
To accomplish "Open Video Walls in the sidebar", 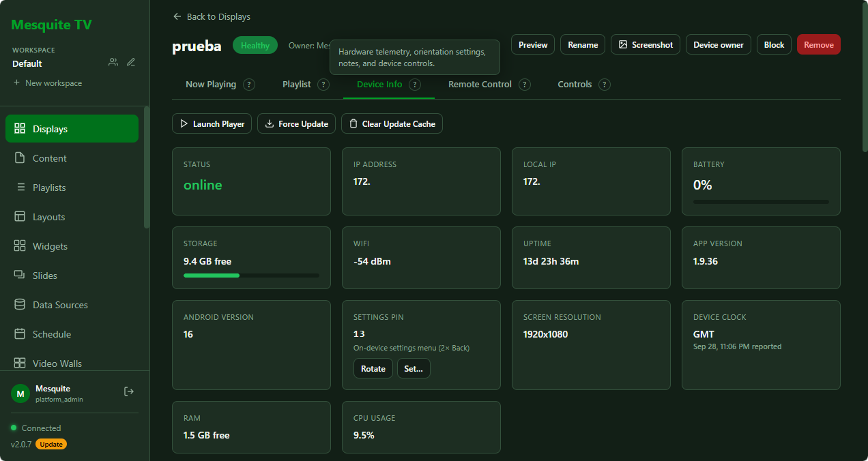I will tap(72, 363).
